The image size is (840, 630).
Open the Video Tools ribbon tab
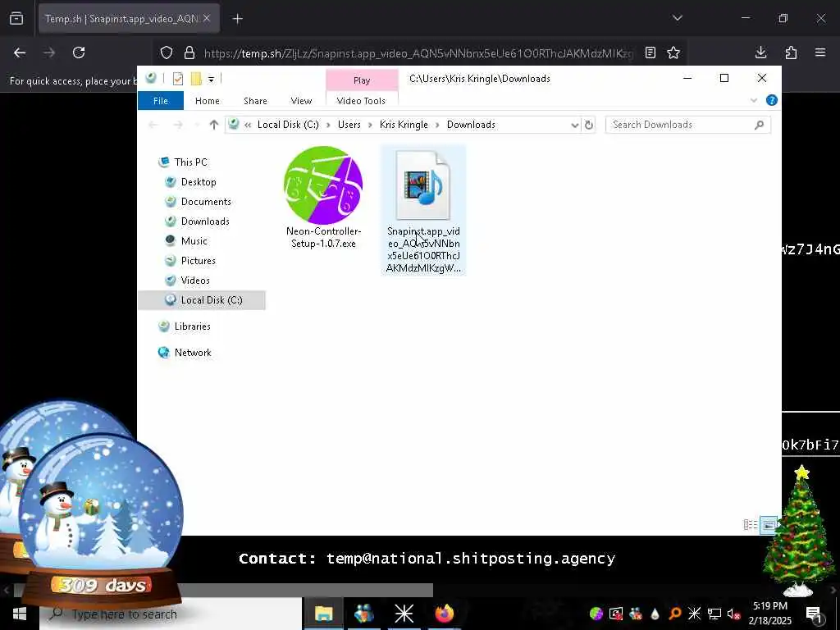point(361,101)
